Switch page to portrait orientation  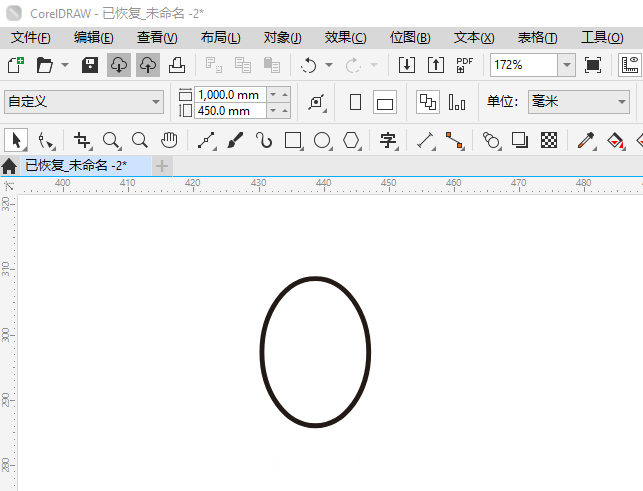tap(355, 102)
